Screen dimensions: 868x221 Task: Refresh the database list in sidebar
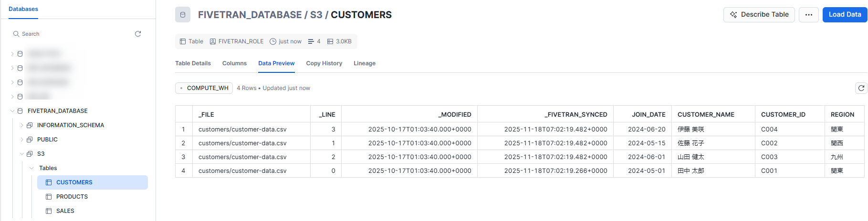tap(138, 34)
